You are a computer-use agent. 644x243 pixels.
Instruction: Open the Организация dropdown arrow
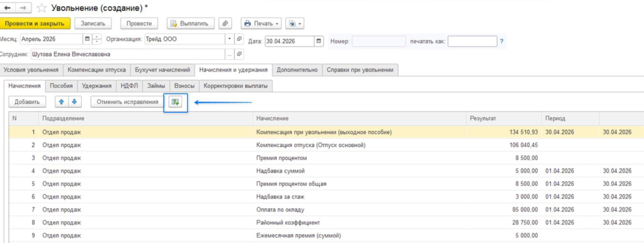pos(230,40)
